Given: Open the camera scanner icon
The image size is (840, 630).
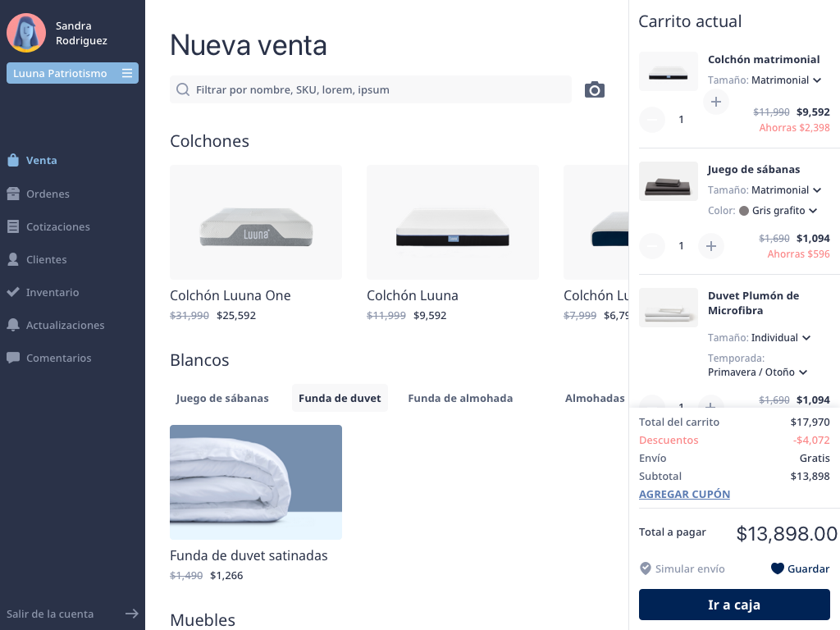Looking at the screenshot, I should [594, 89].
